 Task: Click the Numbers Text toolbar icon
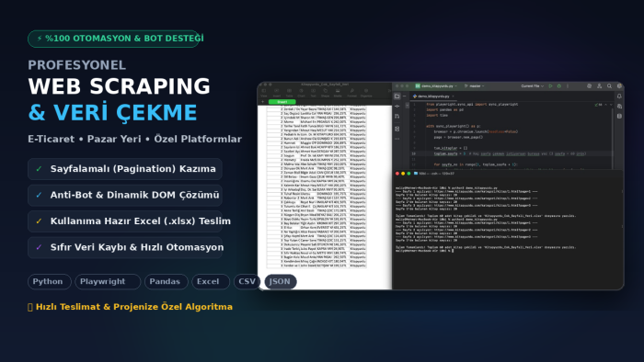313,93
